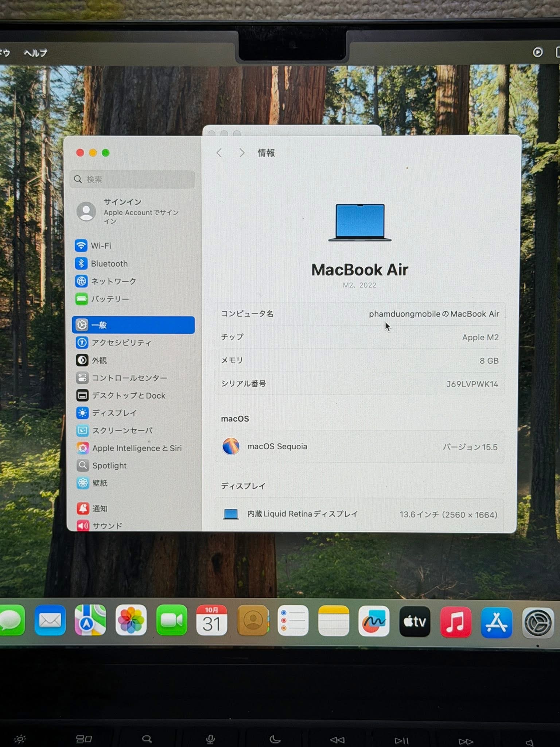The height and width of the screenshot is (747, 560).
Task: Open アクセシビリティ (Accessibility) settings
Action: [121, 342]
